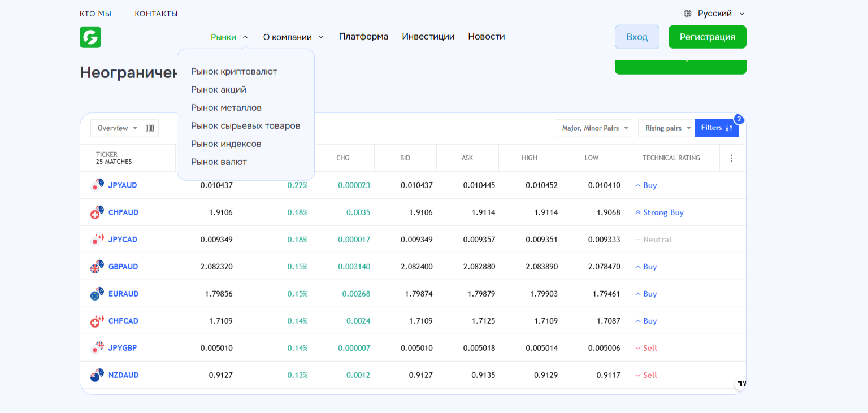Select Рынок индексов from the menu

(x=226, y=144)
